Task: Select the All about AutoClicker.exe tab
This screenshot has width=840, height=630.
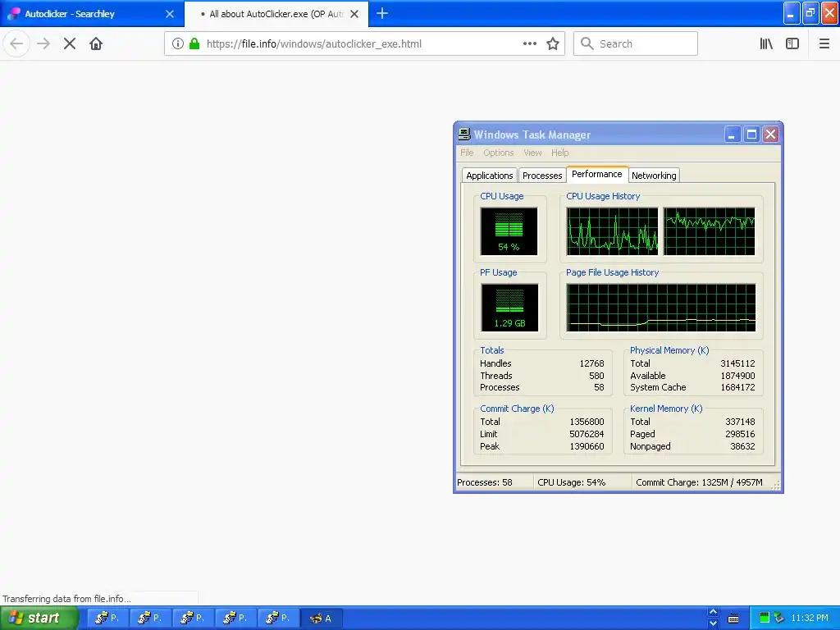Action: click(x=276, y=14)
